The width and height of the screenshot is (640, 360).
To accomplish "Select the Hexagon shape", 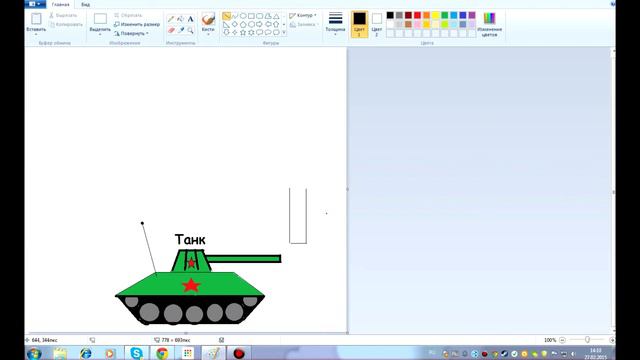I will 251,24.
